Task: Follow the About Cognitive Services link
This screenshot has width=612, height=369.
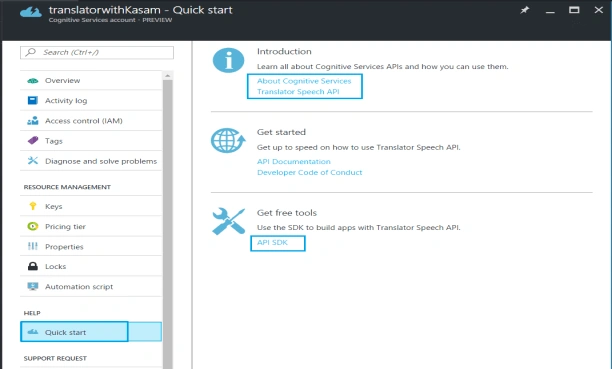Action: (304, 81)
